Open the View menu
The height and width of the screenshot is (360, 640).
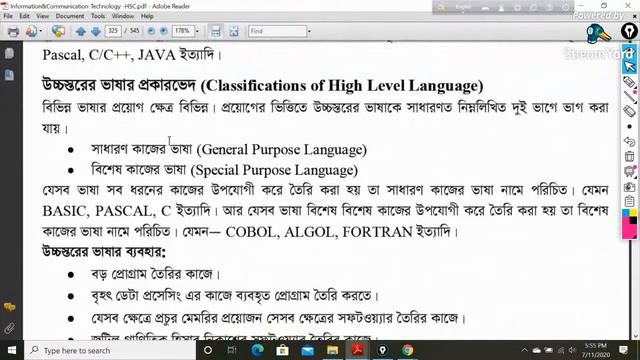pyautogui.click(x=42, y=16)
